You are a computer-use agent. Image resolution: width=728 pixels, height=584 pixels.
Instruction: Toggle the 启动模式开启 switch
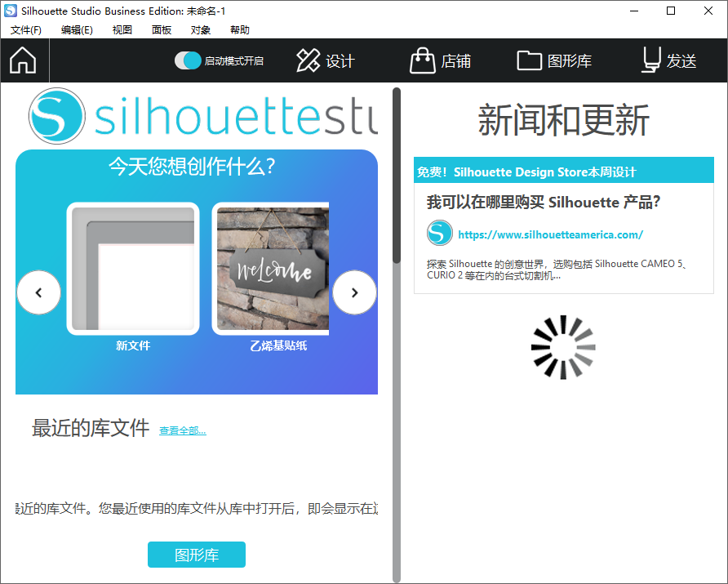[188, 60]
